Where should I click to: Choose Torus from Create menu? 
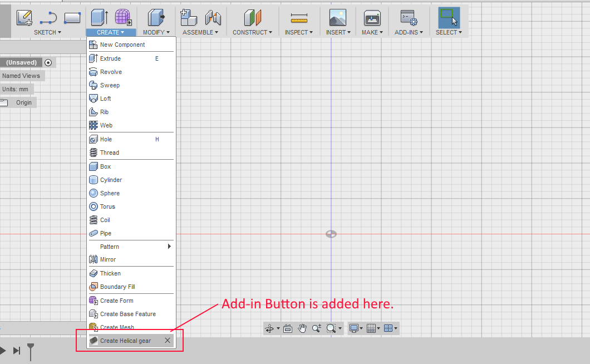[x=131, y=206]
